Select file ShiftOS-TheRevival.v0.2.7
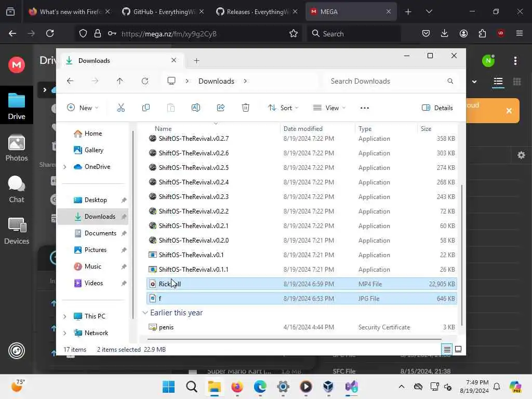The image size is (532, 399). [302, 138]
